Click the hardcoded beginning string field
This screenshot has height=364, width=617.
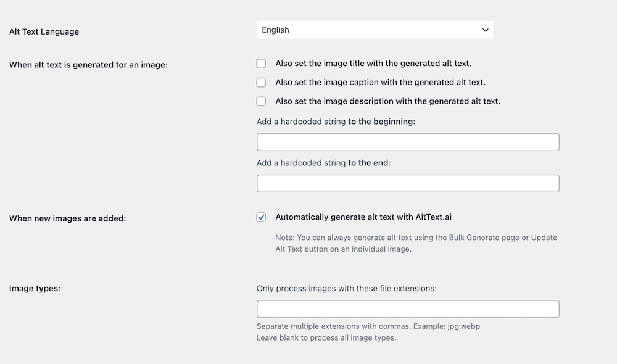[x=408, y=142]
